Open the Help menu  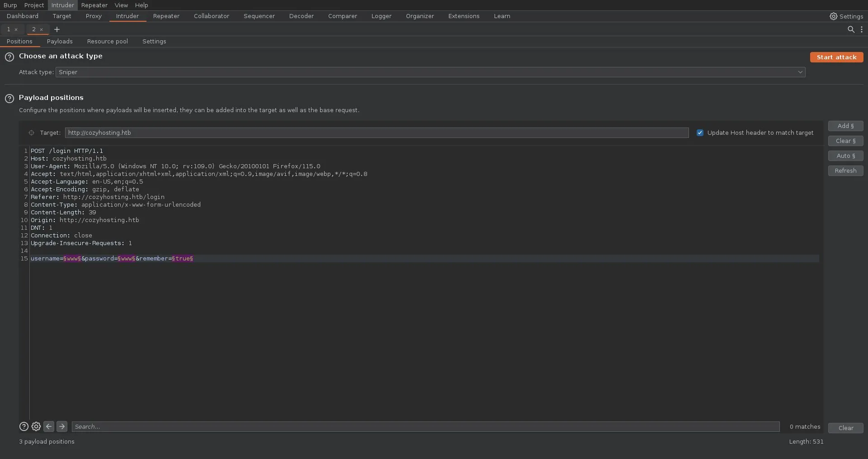coord(142,5)
